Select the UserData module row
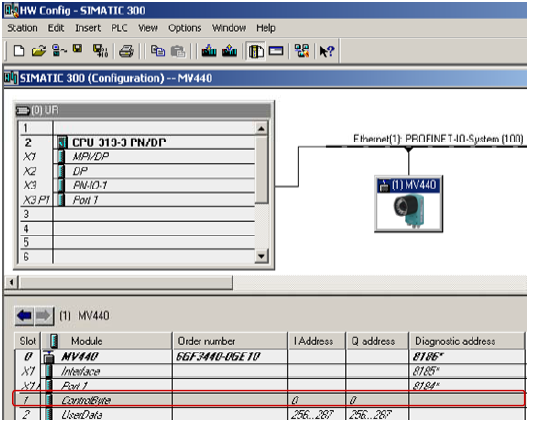Viewport: 537px width, 426px height. pyautogui.click(x=270, y=414)
